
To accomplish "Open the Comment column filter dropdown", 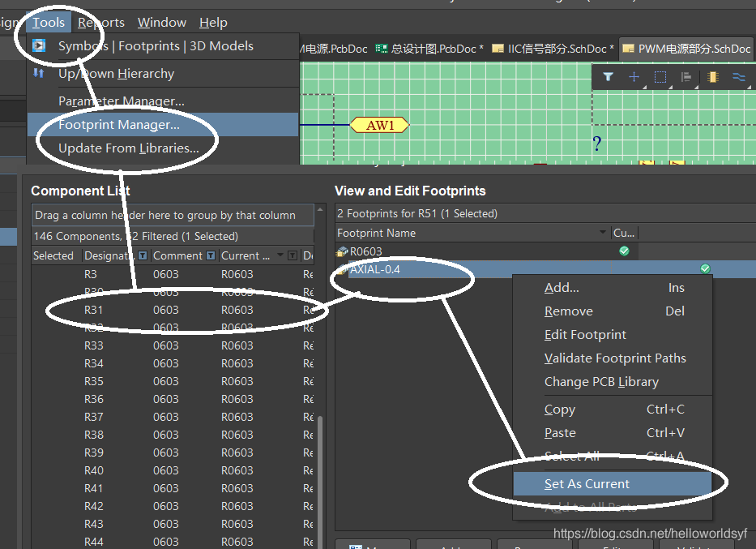I will (x=211, y=255).
